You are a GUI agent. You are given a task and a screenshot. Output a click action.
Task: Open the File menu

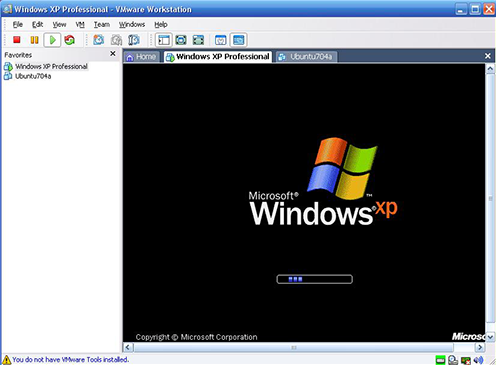[18, 24]
